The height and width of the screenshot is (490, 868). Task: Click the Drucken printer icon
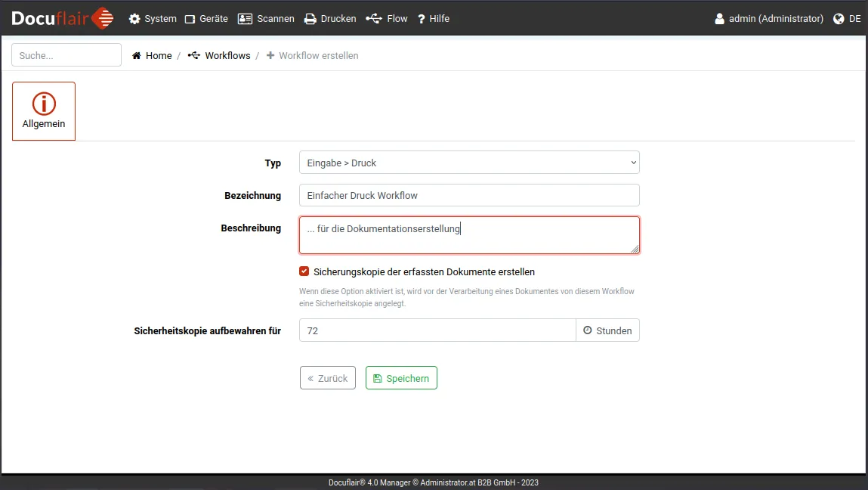[x=310, y=19]
